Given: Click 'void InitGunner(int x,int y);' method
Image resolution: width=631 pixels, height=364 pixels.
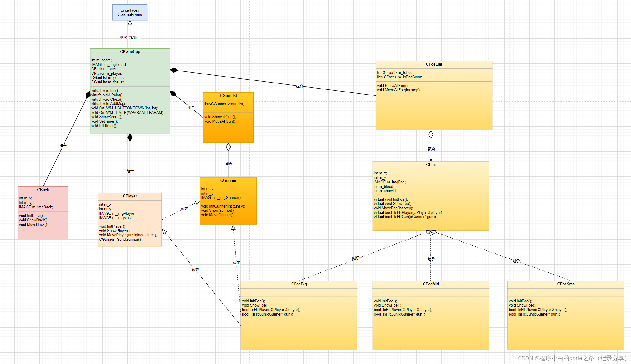Looking at the screenshot, I should pyautogui.click(x=223, y=206).
